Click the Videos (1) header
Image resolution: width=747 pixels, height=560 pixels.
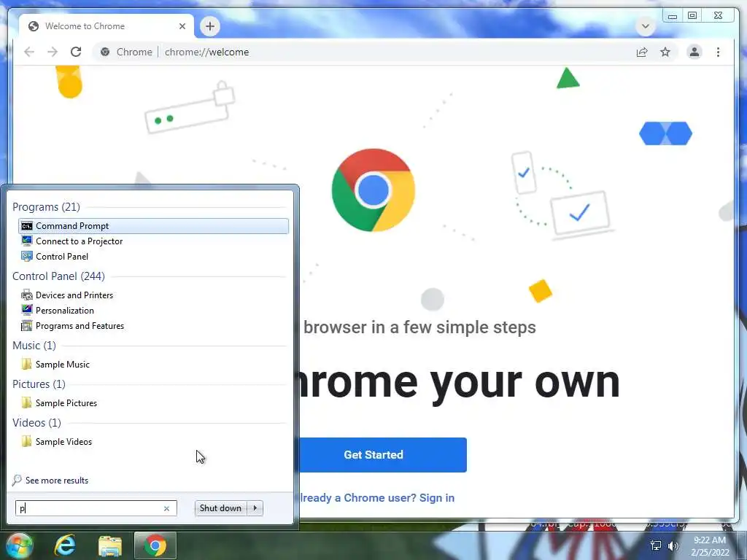click(x=36, y=422)
